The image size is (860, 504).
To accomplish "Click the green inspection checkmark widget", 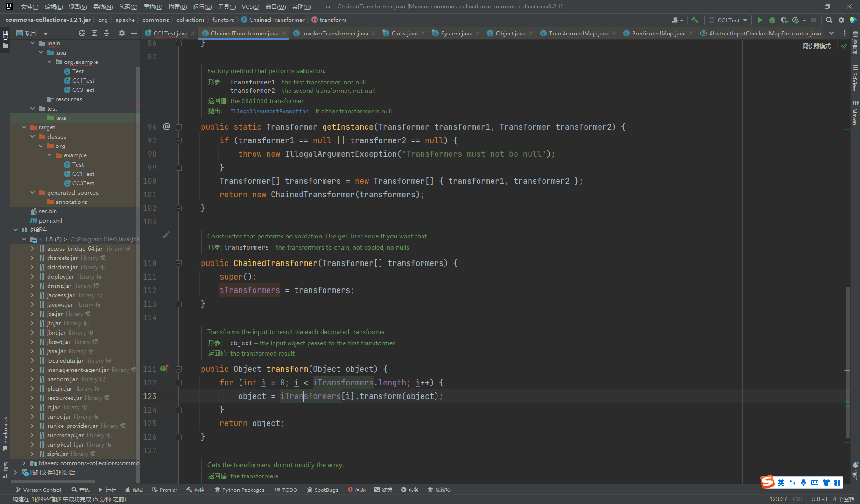I will tap(844, 46).
